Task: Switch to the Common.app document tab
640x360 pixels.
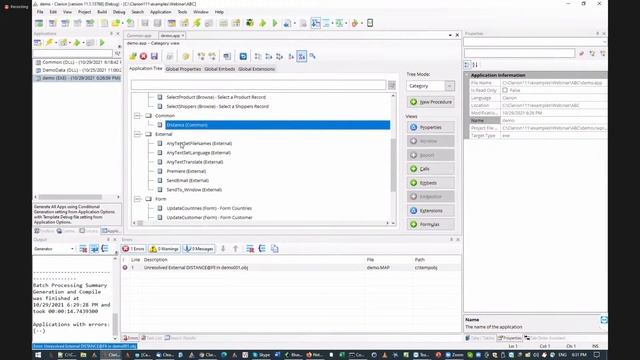Action: [x=140, y=36]
